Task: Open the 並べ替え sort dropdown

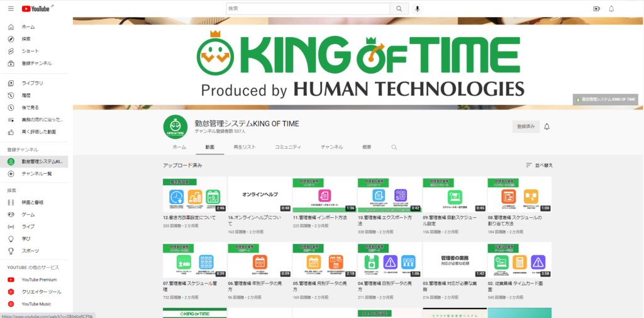Action: 539,165
